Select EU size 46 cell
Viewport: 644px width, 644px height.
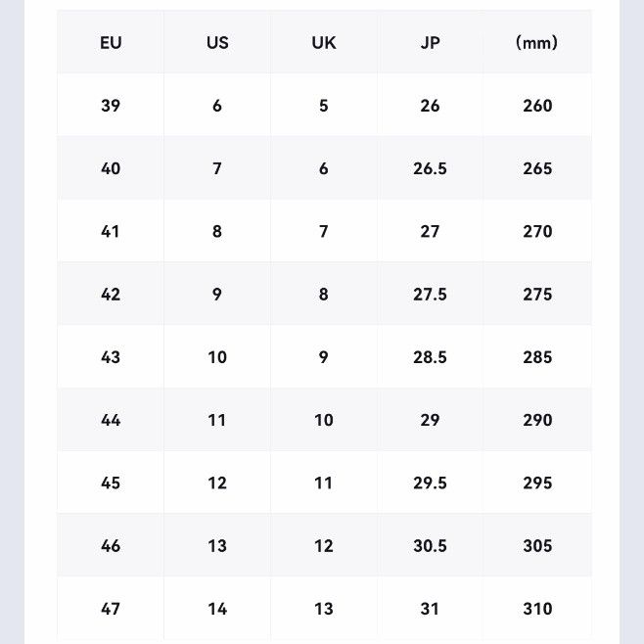tap(111, 545)
